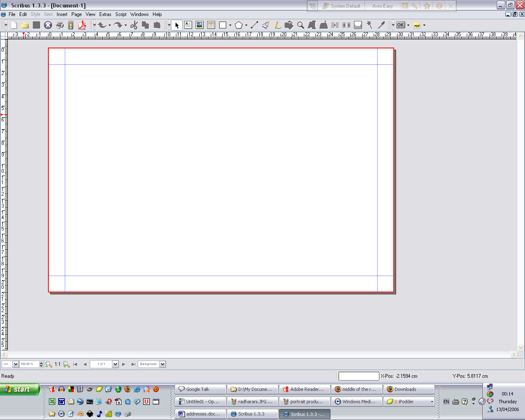Open the Extras menu
Image resolution: width=525 pixels, height=420 pixels.
point(105,14)
